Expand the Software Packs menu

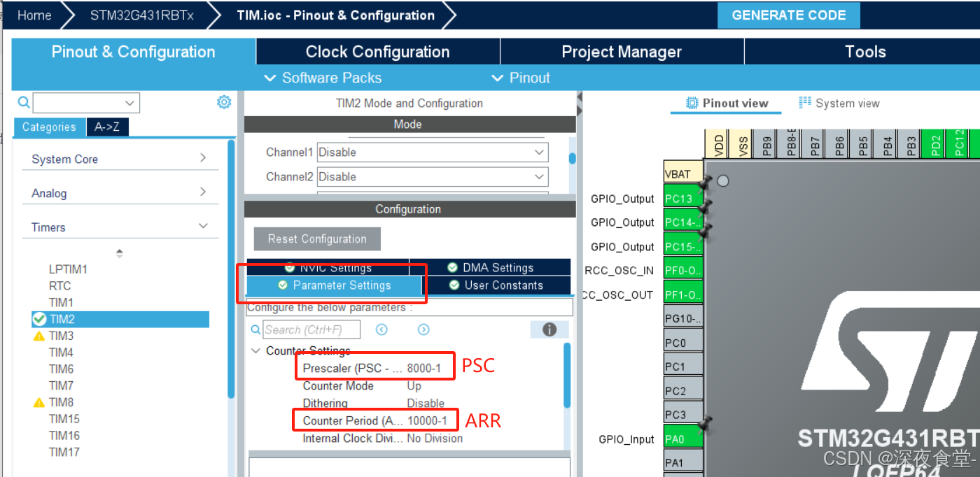coord(323,78)
